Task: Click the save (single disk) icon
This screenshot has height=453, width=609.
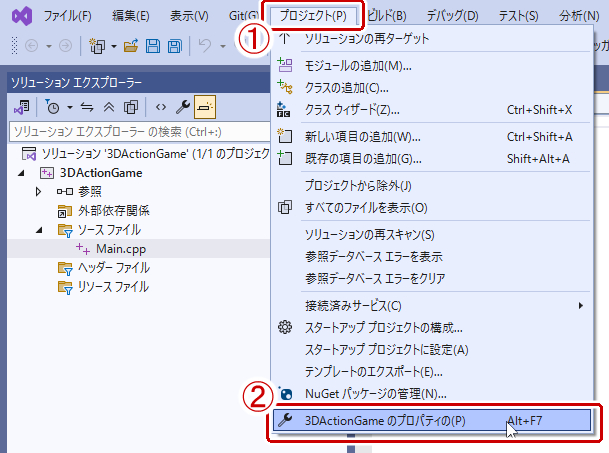Action: click(x=153, y=46)
